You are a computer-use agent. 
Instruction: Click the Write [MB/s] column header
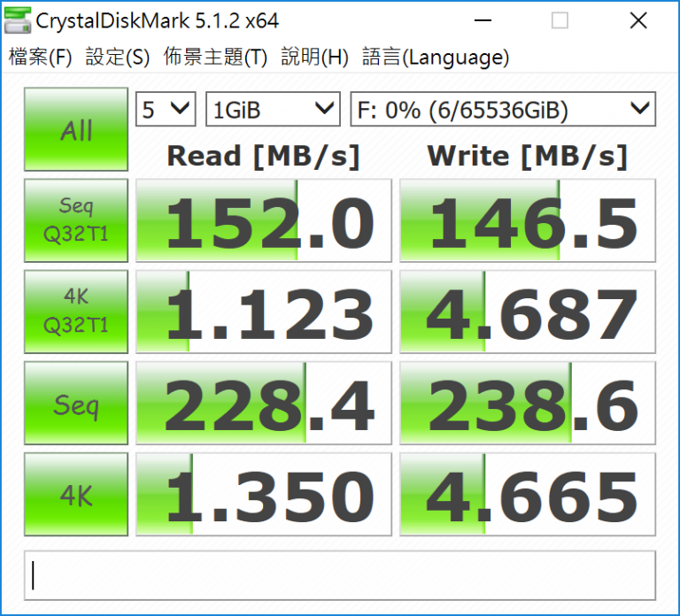(x=528, y=156)
